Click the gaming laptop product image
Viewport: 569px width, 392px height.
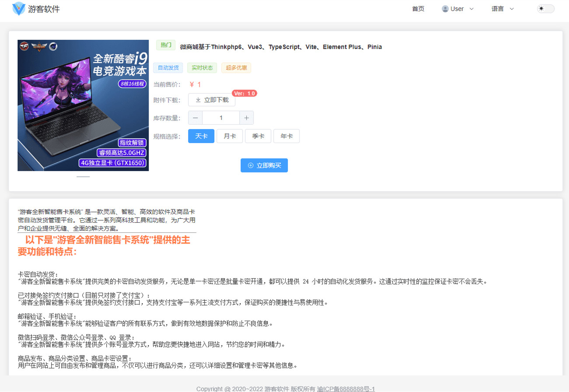pyautogui.click(x=83, y=105)
